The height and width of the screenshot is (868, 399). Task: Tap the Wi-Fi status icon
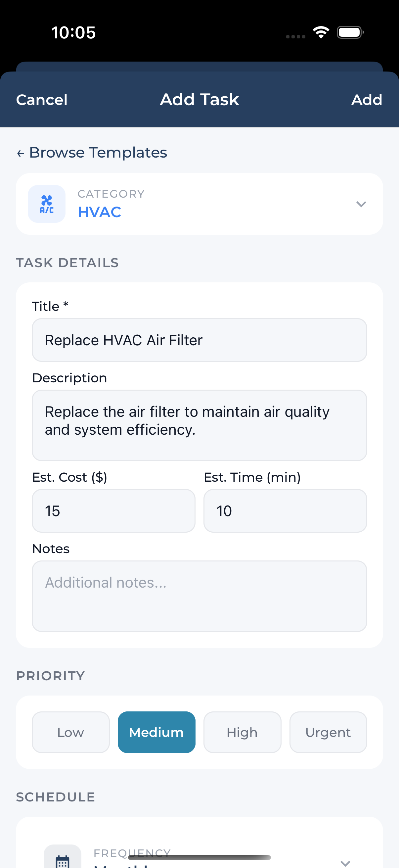coord(321,32)
